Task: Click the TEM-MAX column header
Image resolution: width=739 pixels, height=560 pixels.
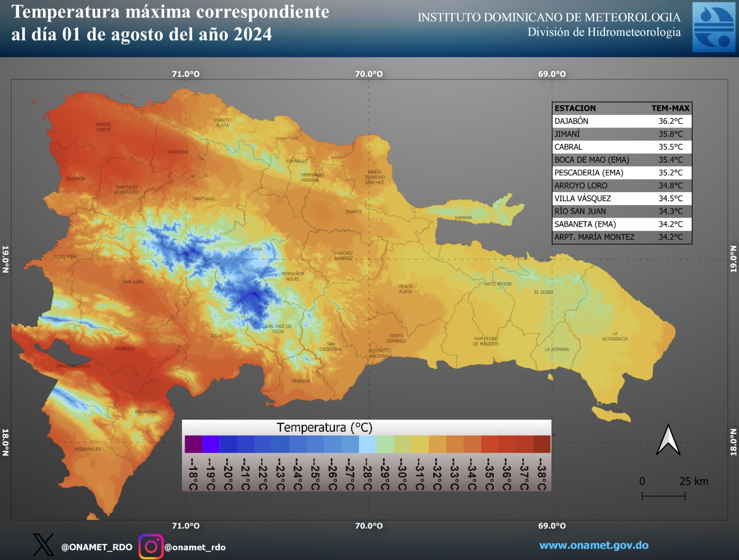Action: [670, 108]
